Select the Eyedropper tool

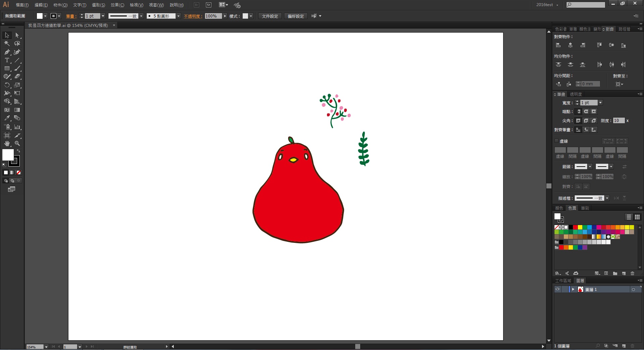tap(7, 118)
